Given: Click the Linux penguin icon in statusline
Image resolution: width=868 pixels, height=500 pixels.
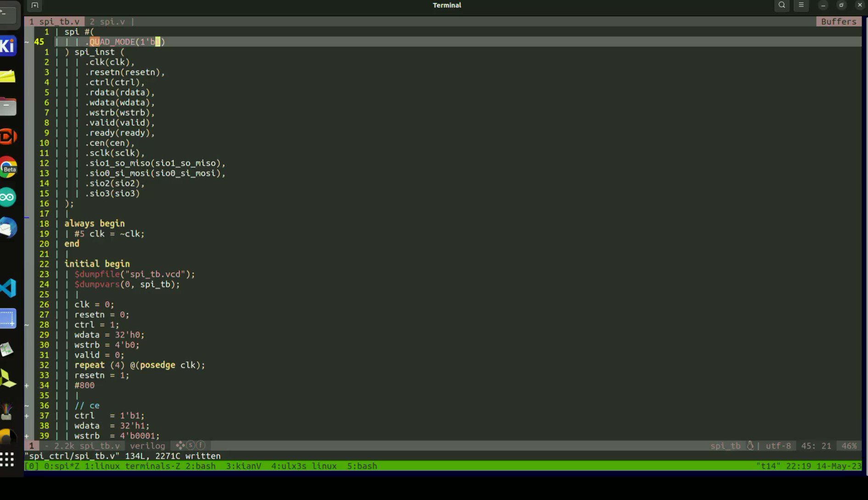Looking at the screenshot, I should click(x=750, y=446).
